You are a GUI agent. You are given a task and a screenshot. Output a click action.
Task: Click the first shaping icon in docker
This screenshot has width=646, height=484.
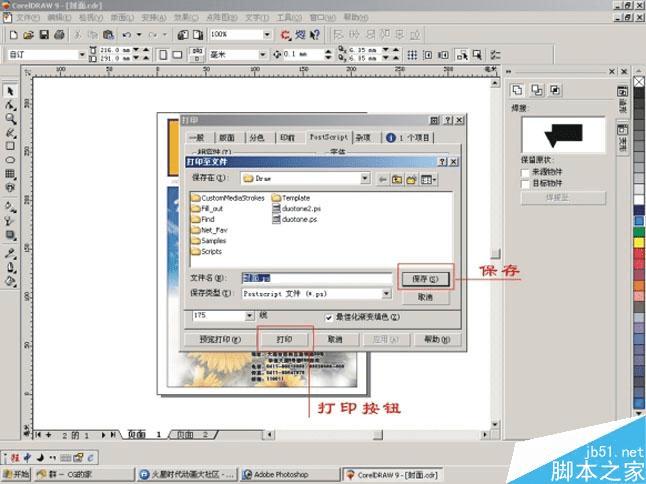point(517,89)
